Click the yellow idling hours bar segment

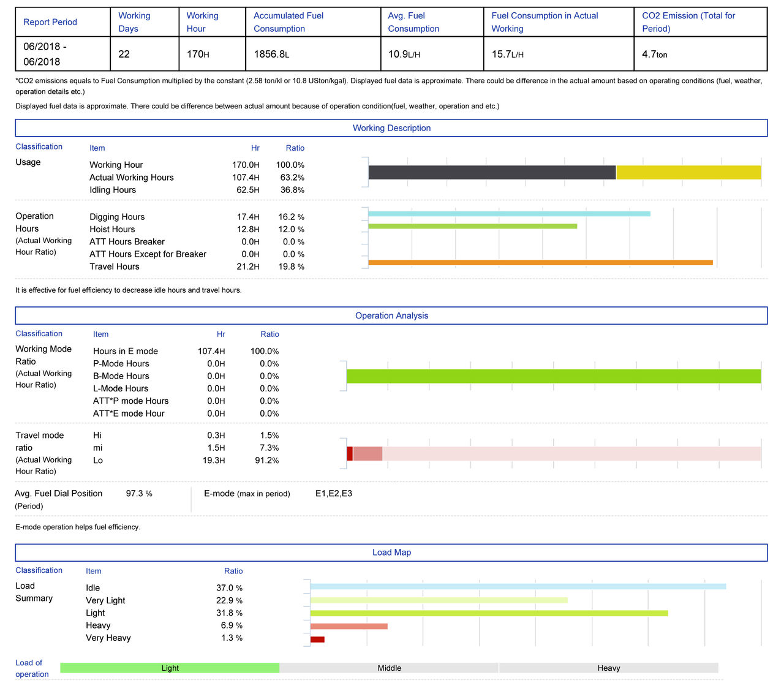(x=688, y=173)
